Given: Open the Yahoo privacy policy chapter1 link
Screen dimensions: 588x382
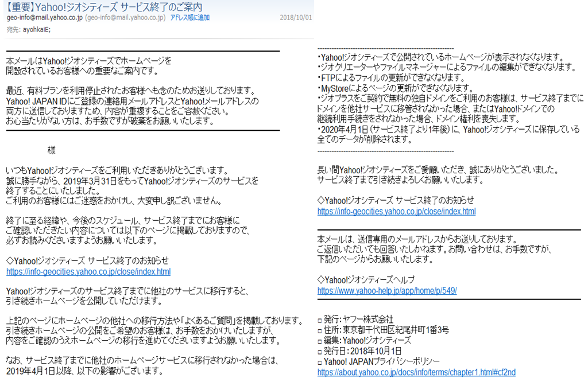Looking at the screenshot, I should pyautogui.click(x=416, y=372).
